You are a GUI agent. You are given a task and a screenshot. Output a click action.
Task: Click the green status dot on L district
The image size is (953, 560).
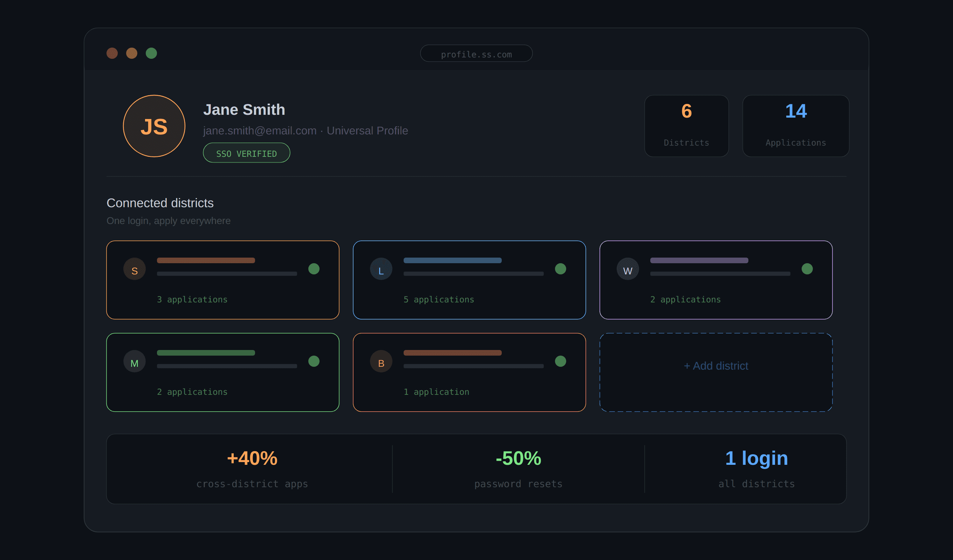click(560, 269)
